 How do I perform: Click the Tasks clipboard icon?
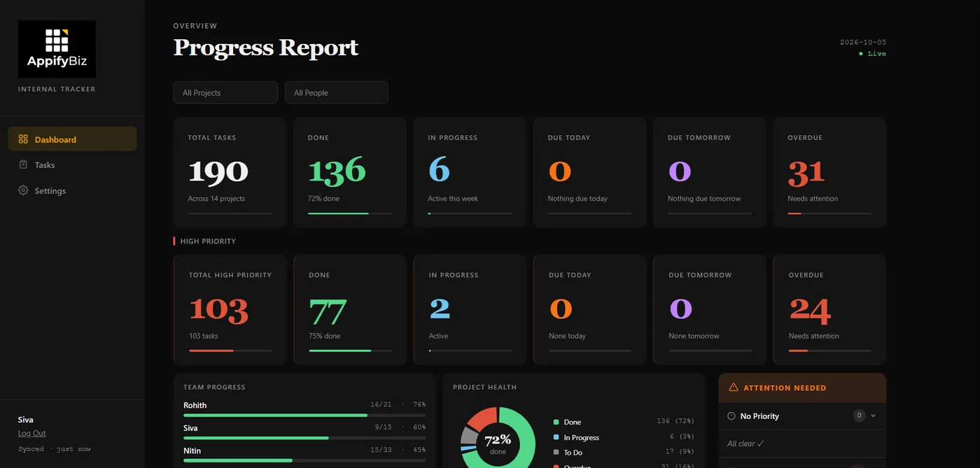coord(23,165)
